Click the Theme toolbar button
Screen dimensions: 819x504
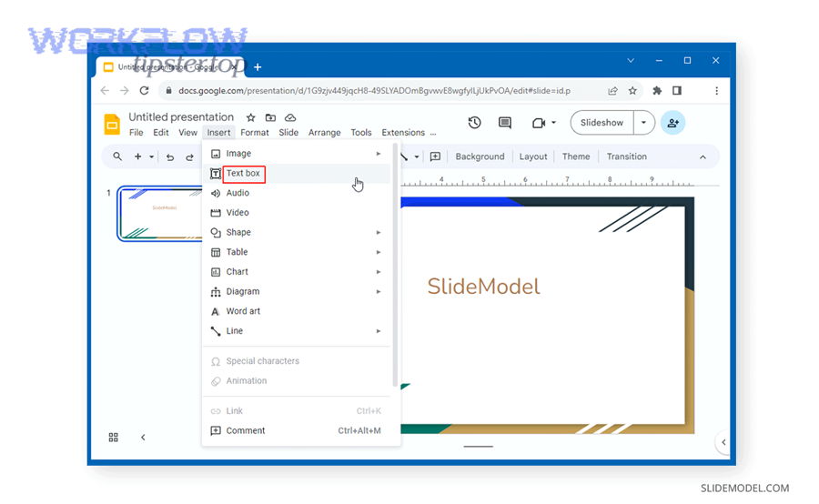pyautogui.click(x=576, y=156)
